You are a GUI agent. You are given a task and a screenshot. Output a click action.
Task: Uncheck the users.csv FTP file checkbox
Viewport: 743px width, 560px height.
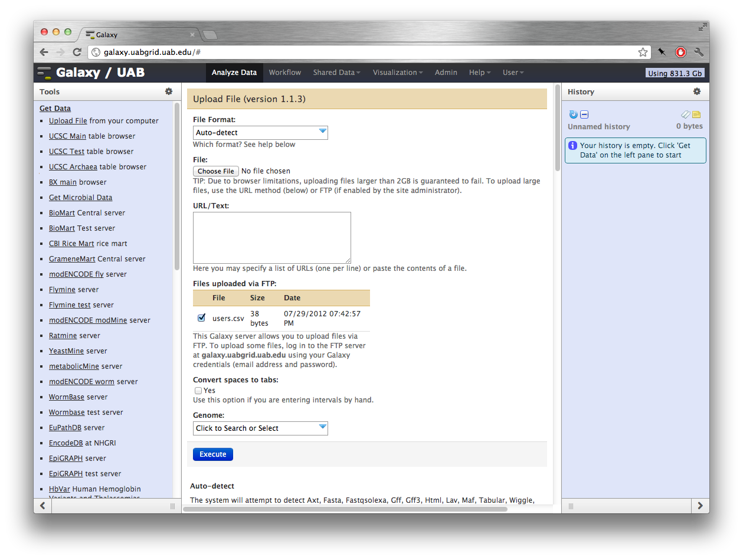click(x=201, y=318)
